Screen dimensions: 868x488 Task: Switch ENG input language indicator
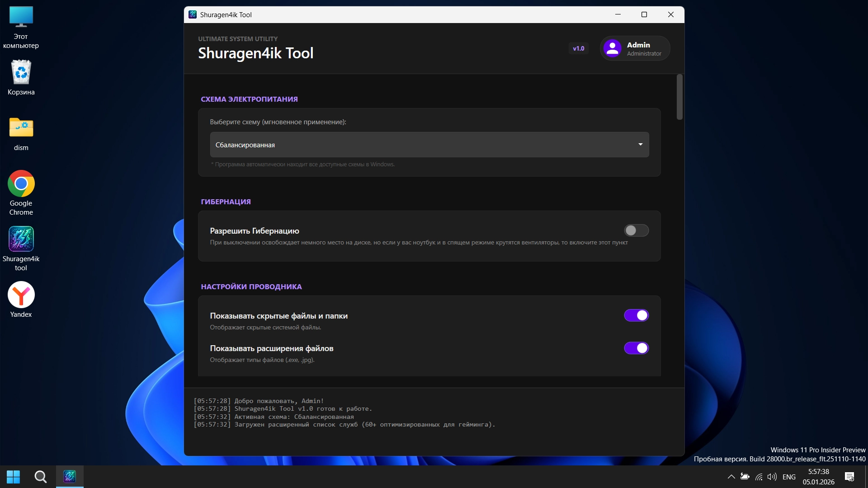[x=789, y=477]
